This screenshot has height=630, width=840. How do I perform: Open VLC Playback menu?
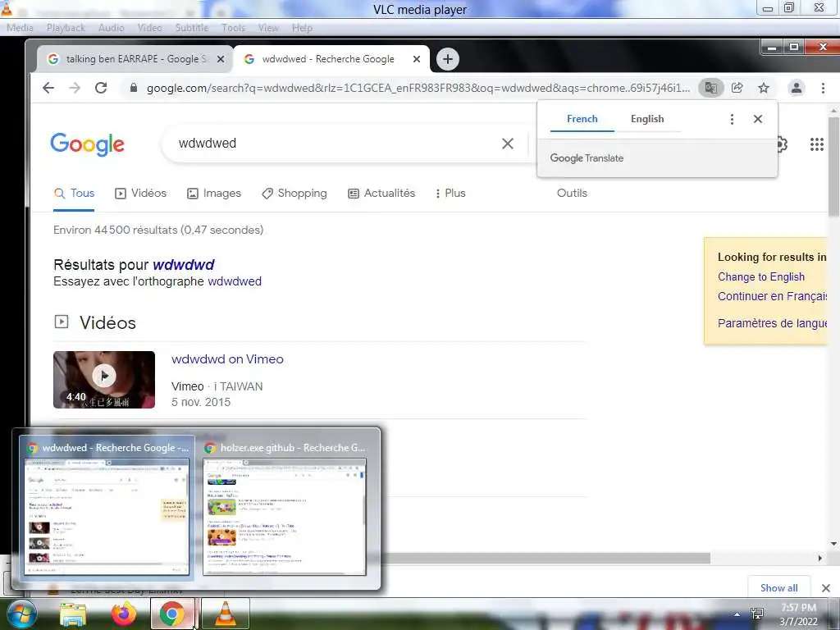point(66,28)
